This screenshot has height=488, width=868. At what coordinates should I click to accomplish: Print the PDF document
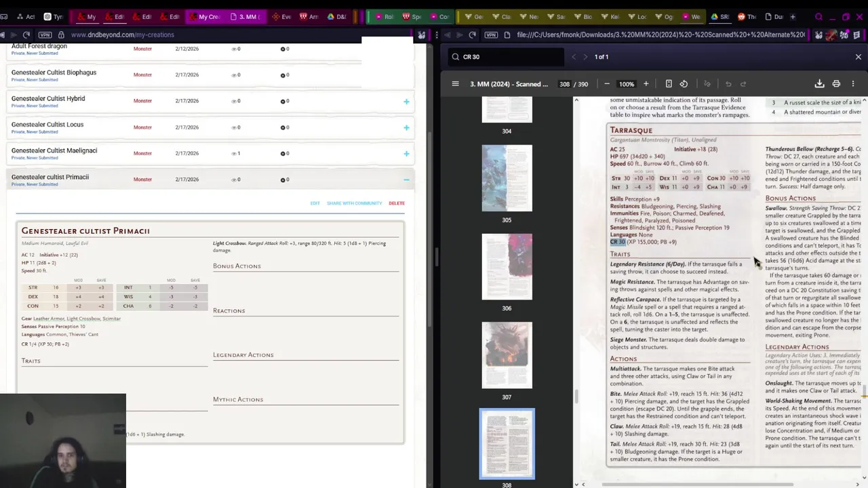pos(836,84)
